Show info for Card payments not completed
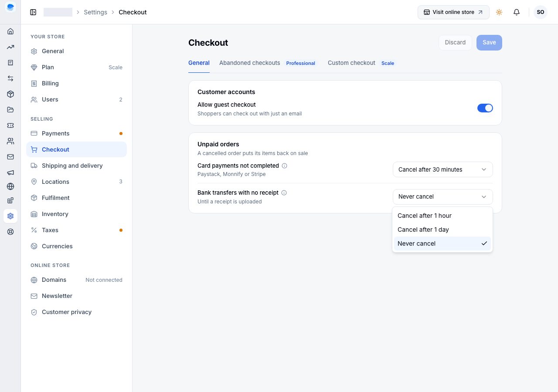This screenshot has width=558, height=392. 284,166
